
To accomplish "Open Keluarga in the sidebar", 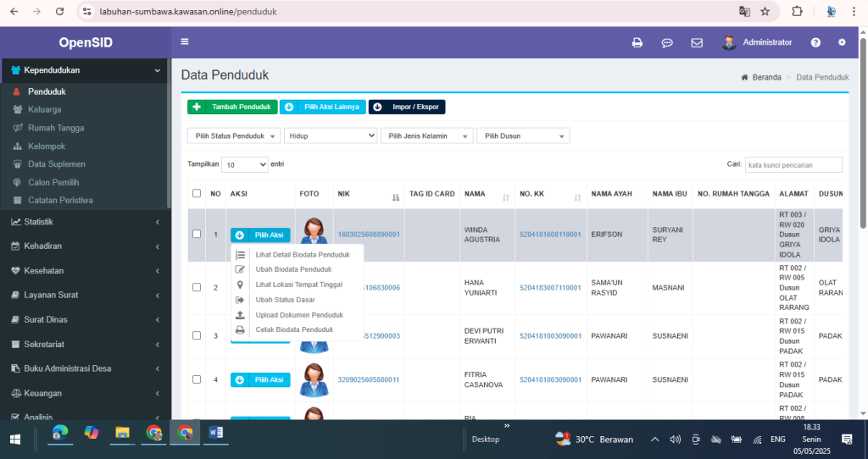I will 45,109.
